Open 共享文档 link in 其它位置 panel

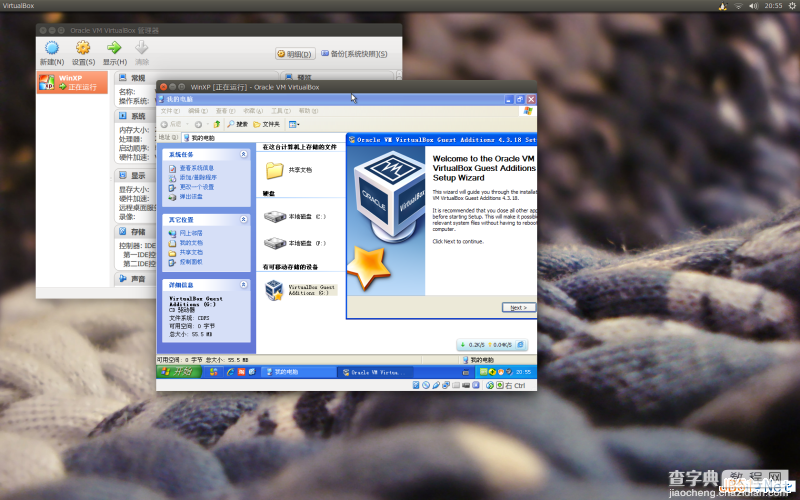191,253
